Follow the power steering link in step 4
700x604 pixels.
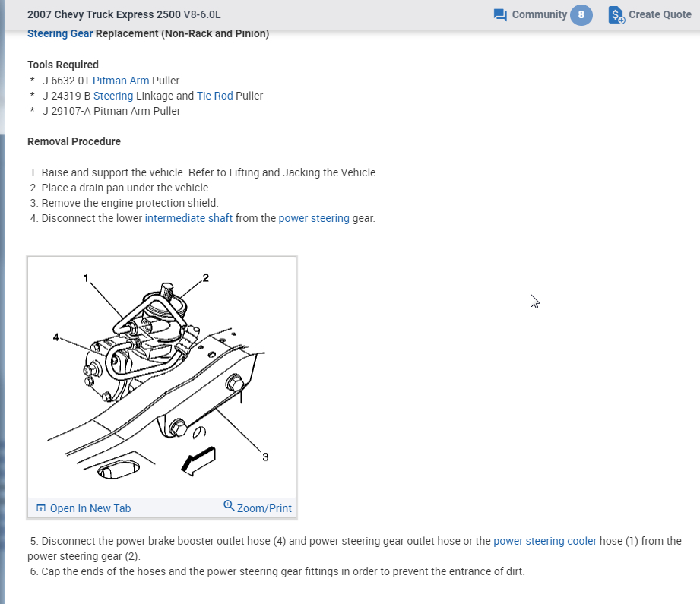314,218
